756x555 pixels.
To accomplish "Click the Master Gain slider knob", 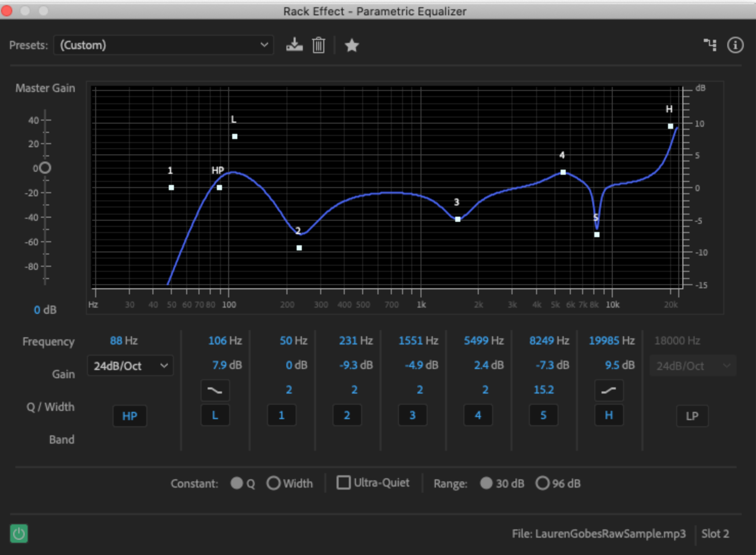I will [x=45, y=168].
